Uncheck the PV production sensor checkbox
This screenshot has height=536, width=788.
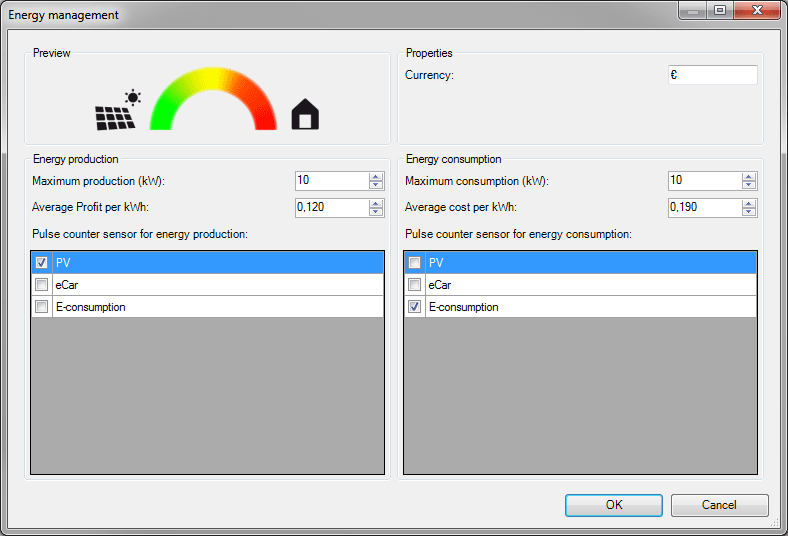[x=41, y=262]
